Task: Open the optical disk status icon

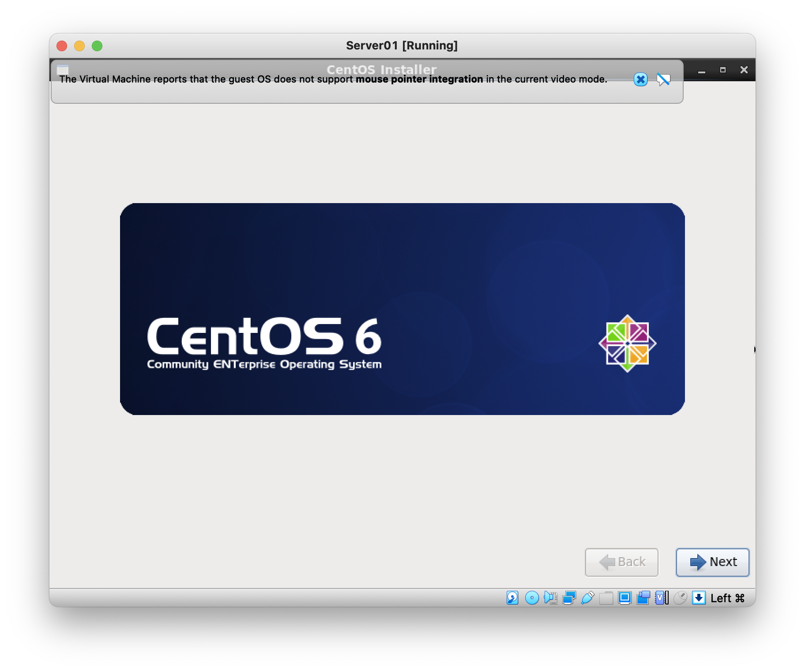Action: (532, 598)
